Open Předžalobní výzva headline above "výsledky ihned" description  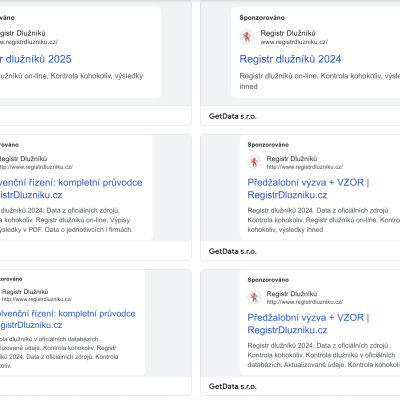click(x=308, y=189)
